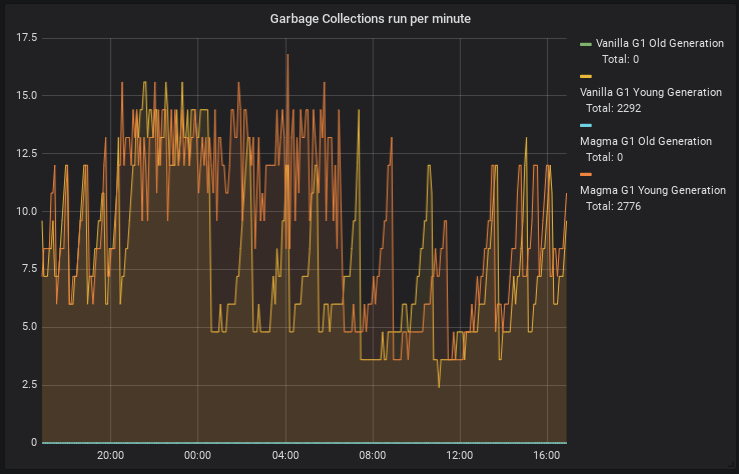The width and height of the screenshot is (739, 474).
Task: Toggle Magma G1 Young Generation series in legend
Action: (653, 190)
